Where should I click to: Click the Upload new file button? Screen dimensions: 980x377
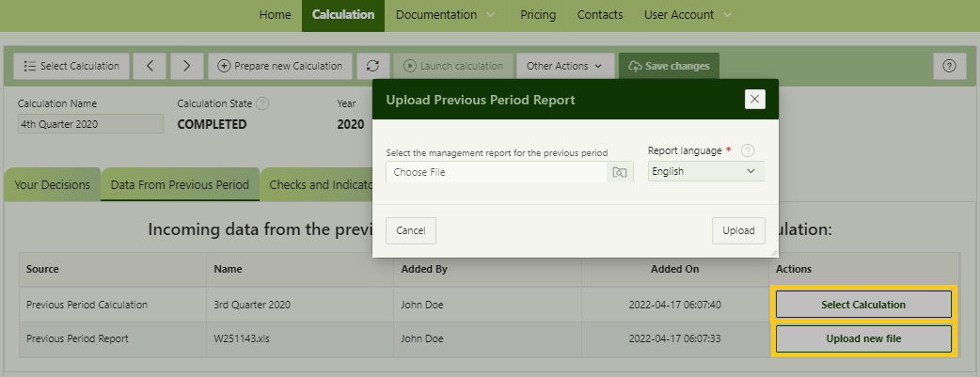pyautogui.click(x=863, y=338)
